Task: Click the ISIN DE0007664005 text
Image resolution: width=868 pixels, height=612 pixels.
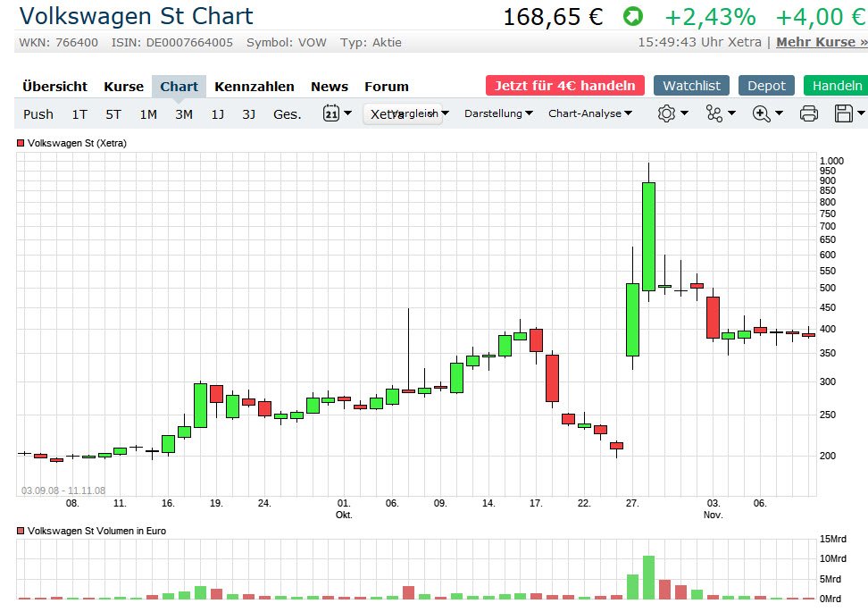Action: point(172,43)
